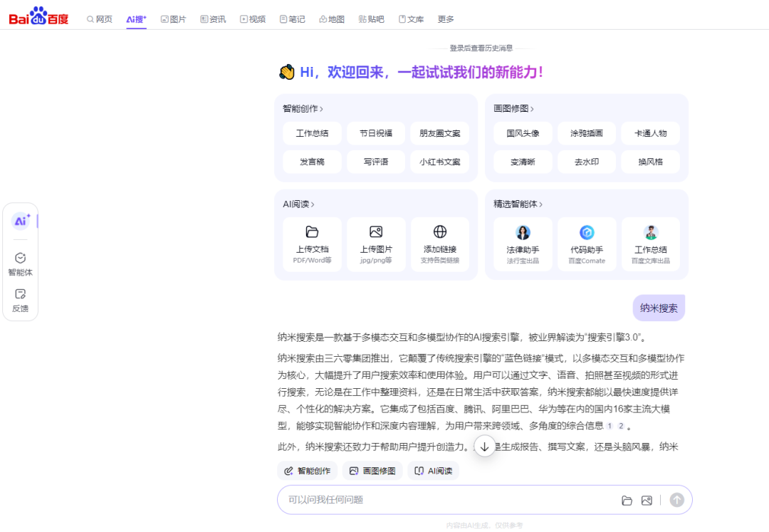
Task: Select the AI搜 tab
Action: [x=136, y=19]
